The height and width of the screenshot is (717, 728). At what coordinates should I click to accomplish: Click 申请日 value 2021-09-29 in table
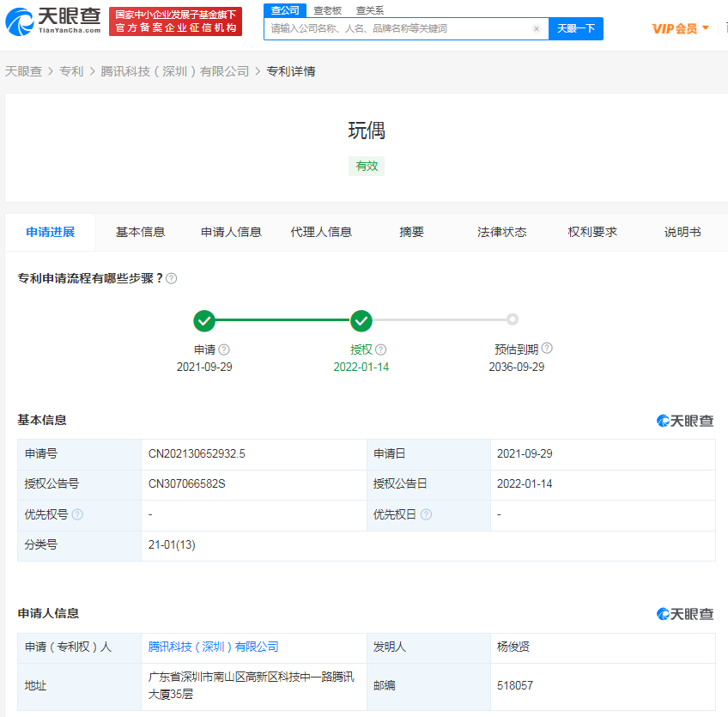coord(525,453)
